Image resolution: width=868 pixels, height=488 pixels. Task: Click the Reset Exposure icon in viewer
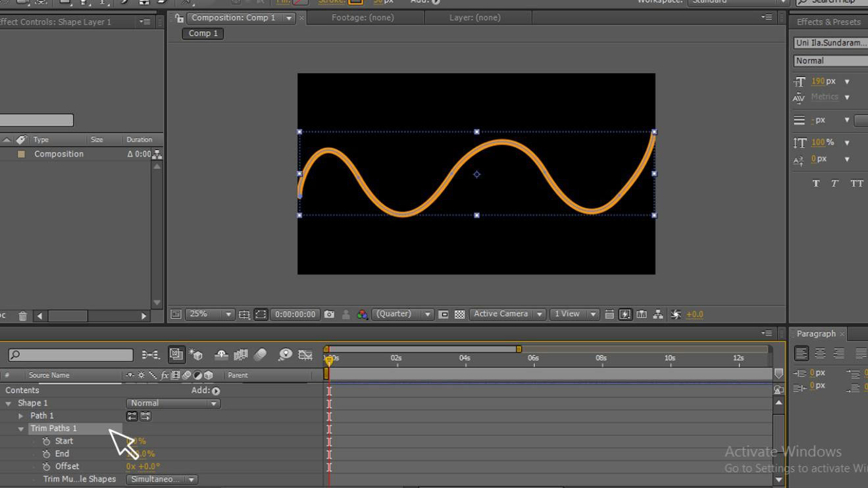(676, 314)
